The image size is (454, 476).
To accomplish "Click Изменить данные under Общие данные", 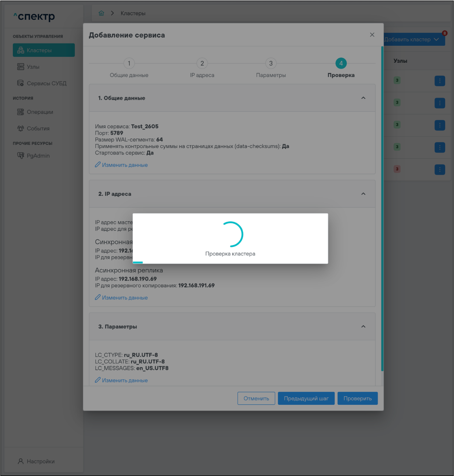I will click(124, 165).
